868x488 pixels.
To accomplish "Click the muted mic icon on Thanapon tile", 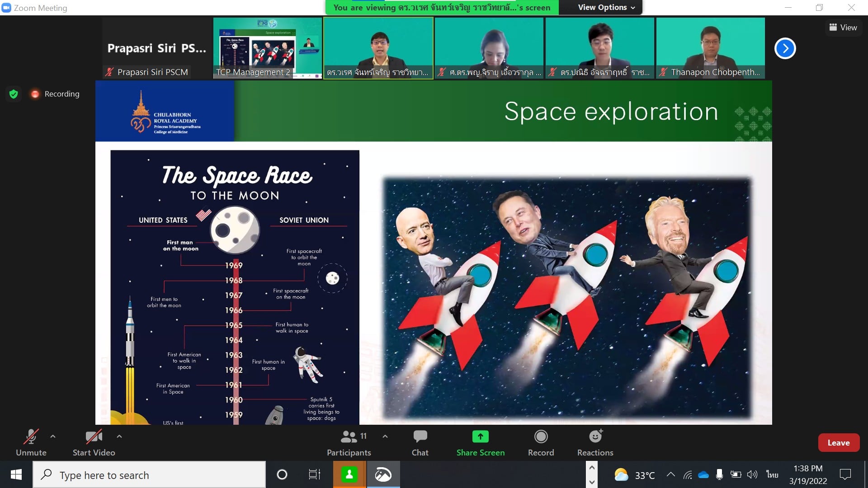I will 663,72.
